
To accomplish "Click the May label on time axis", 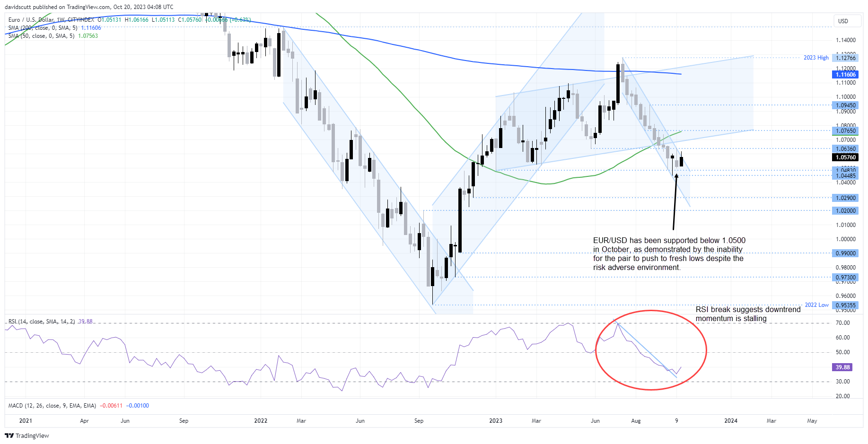I will pyautogui.click(x=812, y=421).
